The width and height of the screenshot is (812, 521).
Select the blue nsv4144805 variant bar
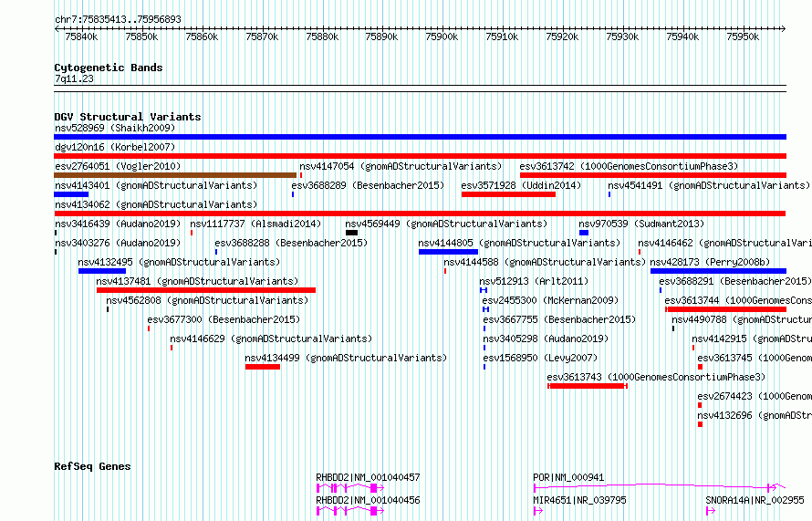click(449, 252)
